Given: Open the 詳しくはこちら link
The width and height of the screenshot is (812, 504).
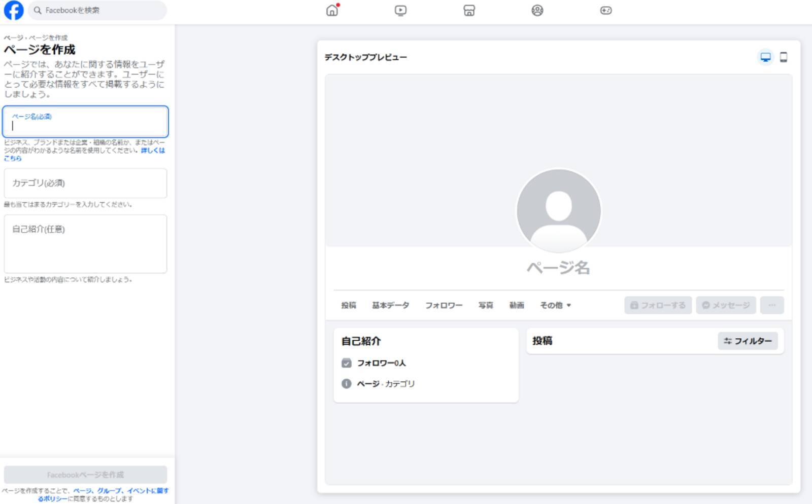Looking at the screenshot, I should (x=152, y=151).
